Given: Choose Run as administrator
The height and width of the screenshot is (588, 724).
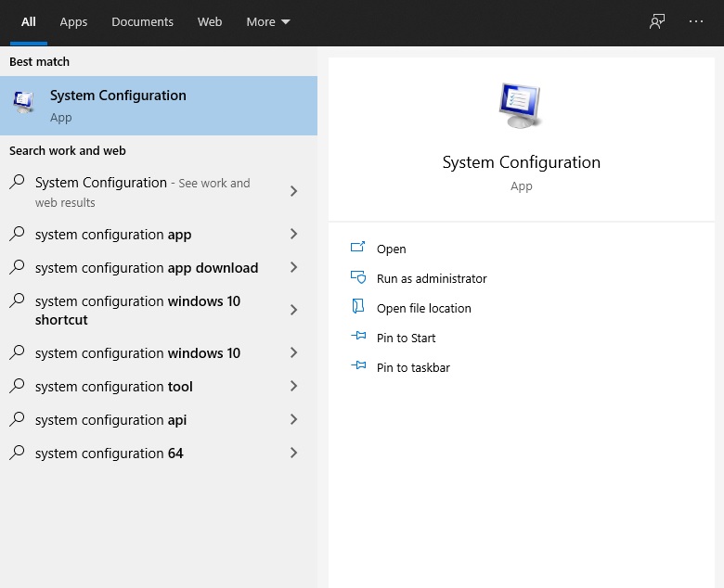Looking at the screenshot, I should tap(432, 278).
